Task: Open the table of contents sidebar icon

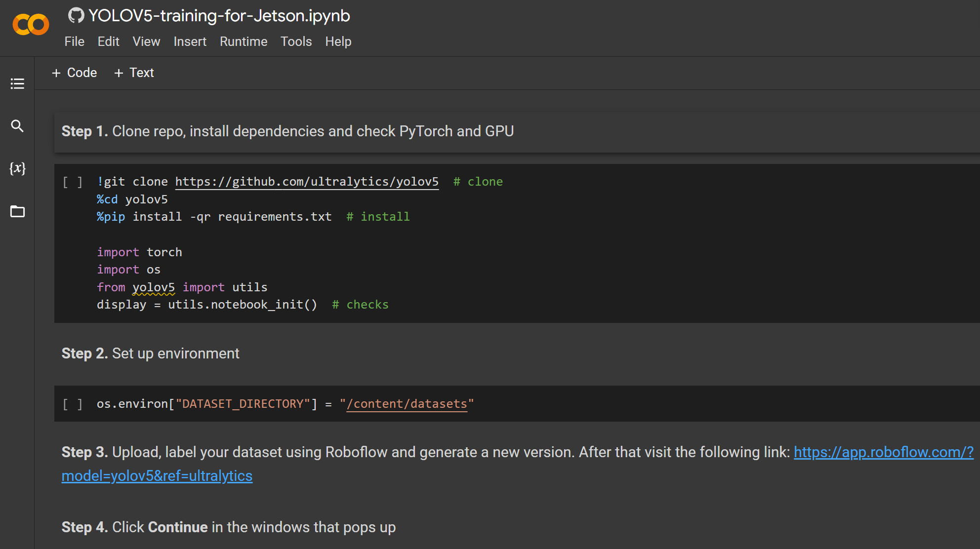Action: pyautogui.click(x=17, y=83)
